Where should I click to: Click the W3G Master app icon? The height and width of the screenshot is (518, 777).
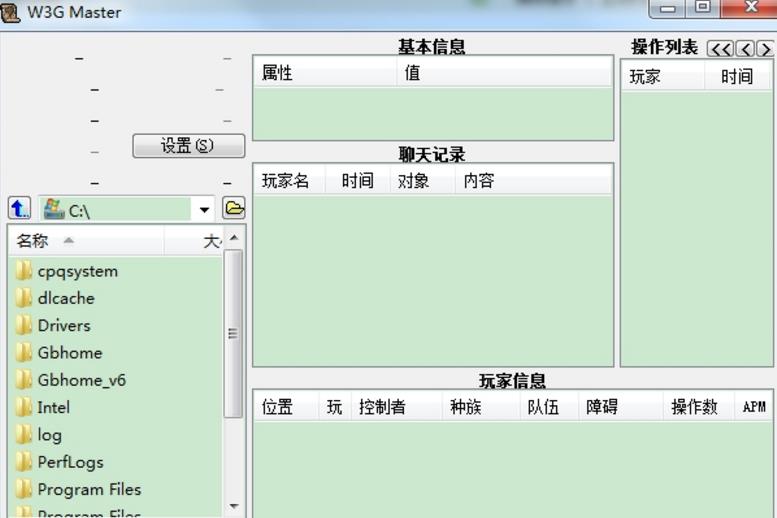point(10,12)
